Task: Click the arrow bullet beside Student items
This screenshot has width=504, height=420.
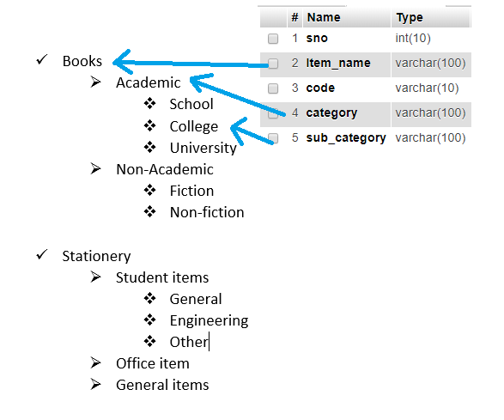Action: pos(95,277)
